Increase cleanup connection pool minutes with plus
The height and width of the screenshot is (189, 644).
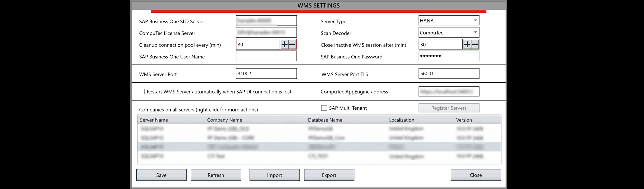(x=284, y=44)
